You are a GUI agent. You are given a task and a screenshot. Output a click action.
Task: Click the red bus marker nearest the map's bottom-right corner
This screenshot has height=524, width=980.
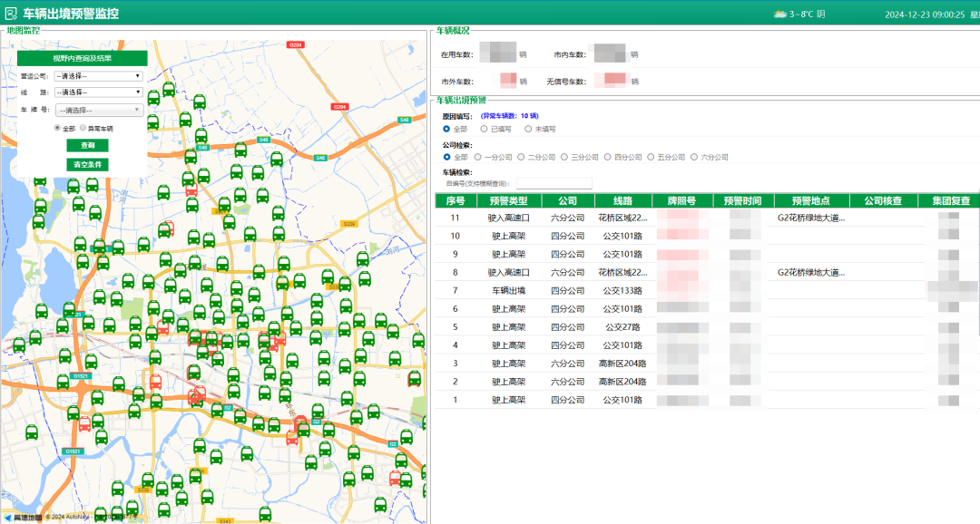(x=396, y=478)
